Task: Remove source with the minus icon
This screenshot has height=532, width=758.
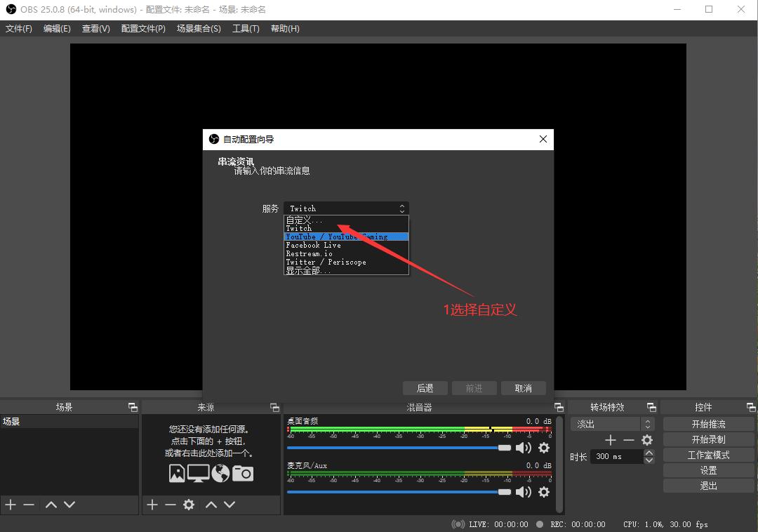Action: click(x=170, y=505)
